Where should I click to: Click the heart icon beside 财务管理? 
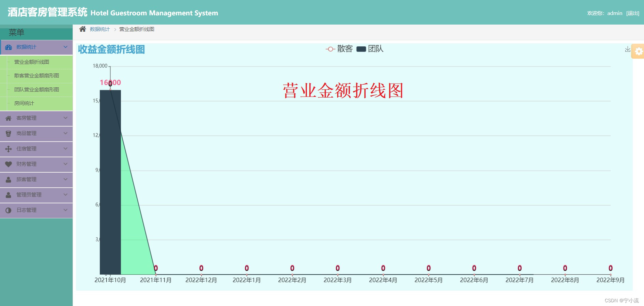pos(9,164)
